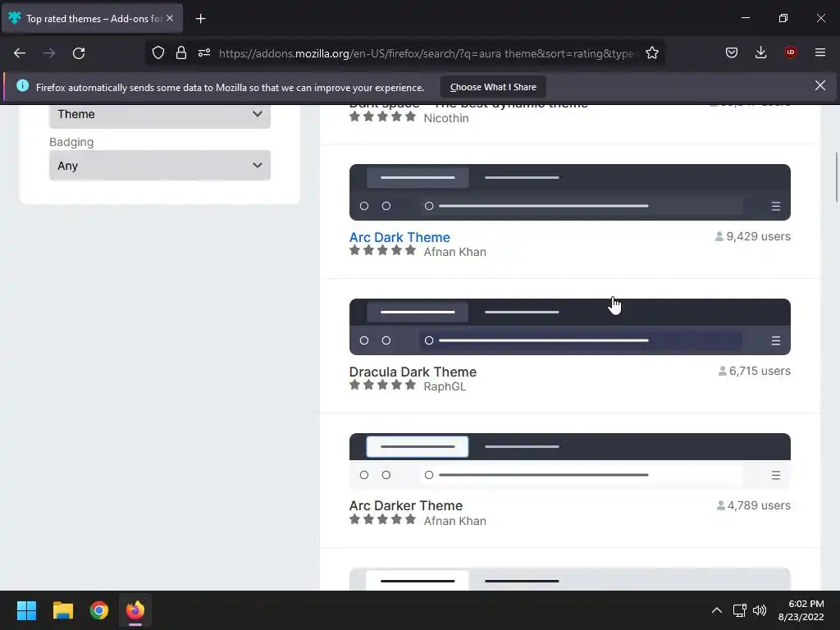The image size is (840, 630).
Task: Click the Choose What I Share button
Action: (493, 87)
